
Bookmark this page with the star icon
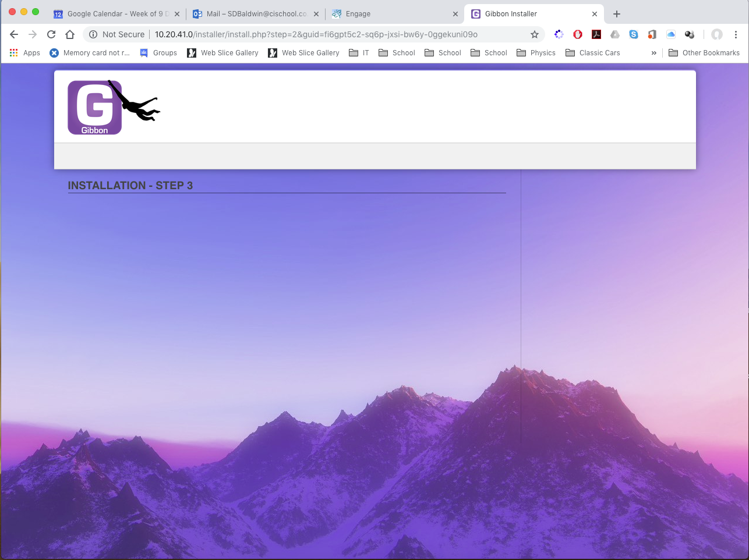(x=534, y=34)
